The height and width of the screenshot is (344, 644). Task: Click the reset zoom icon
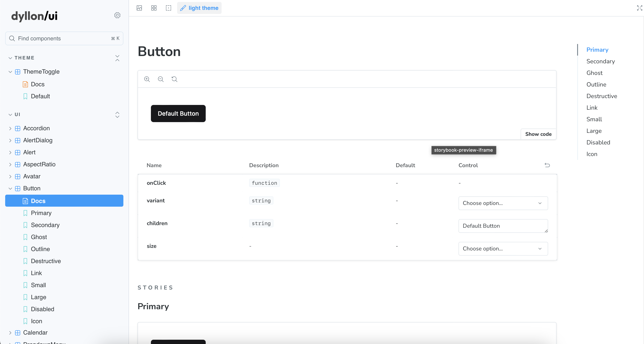point(175,79)
